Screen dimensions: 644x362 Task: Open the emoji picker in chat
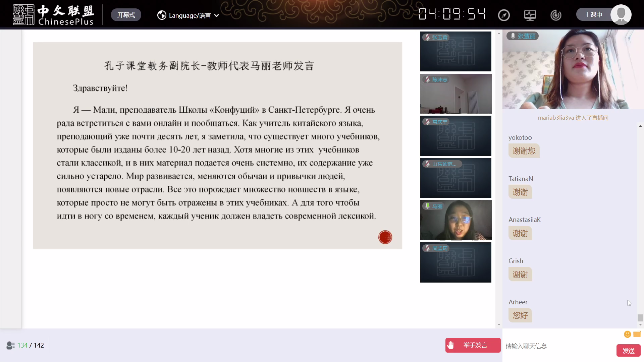627,334
